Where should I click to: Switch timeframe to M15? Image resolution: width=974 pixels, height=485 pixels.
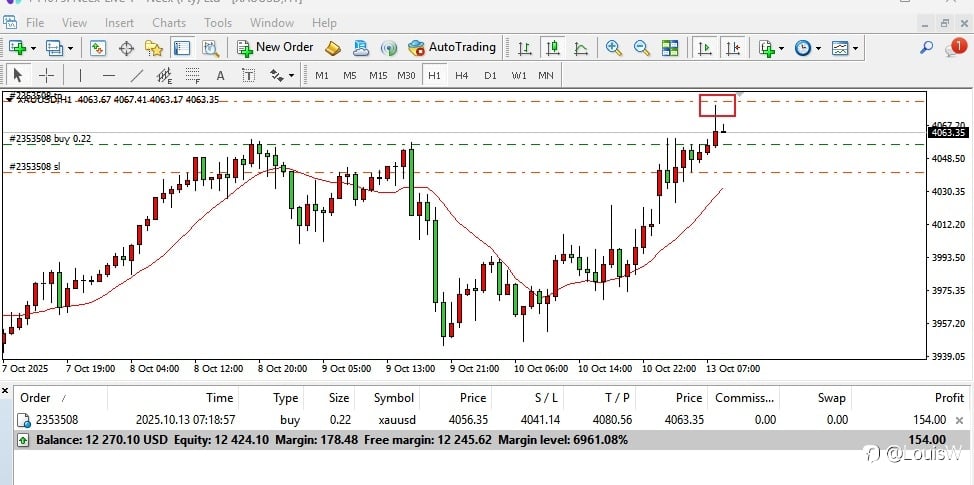click(378, 76)
